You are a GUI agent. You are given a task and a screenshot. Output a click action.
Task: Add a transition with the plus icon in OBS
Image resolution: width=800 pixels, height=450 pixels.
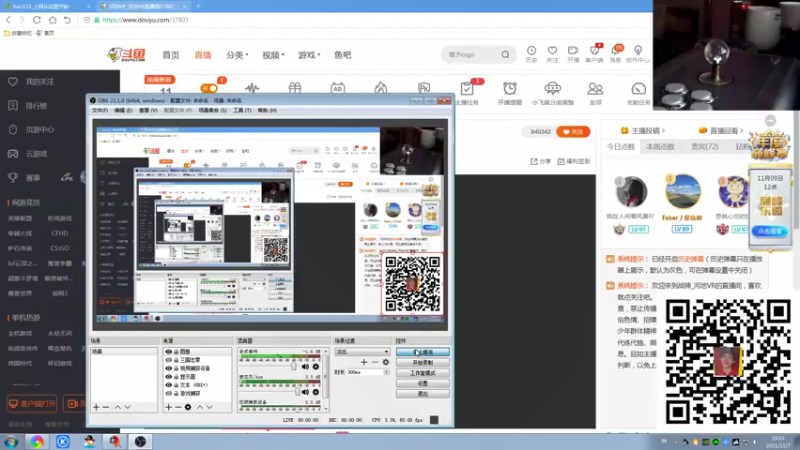(364, 362)
